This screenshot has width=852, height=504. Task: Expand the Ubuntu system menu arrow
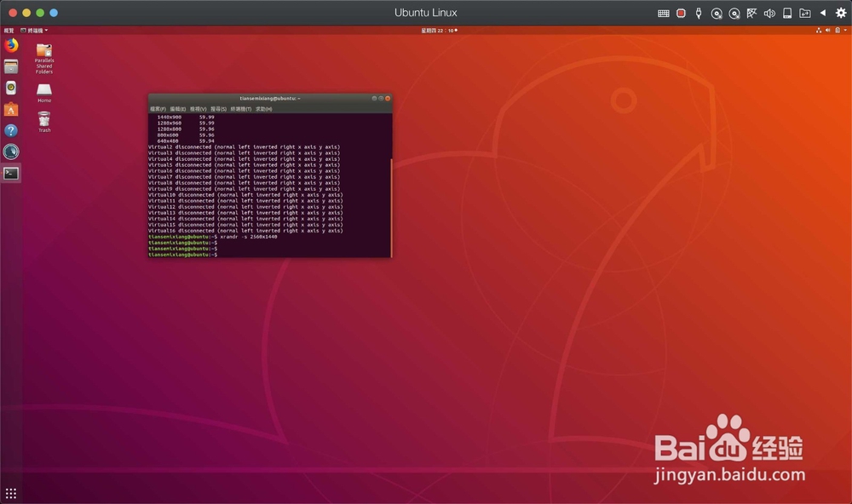(x=845, y=31)
